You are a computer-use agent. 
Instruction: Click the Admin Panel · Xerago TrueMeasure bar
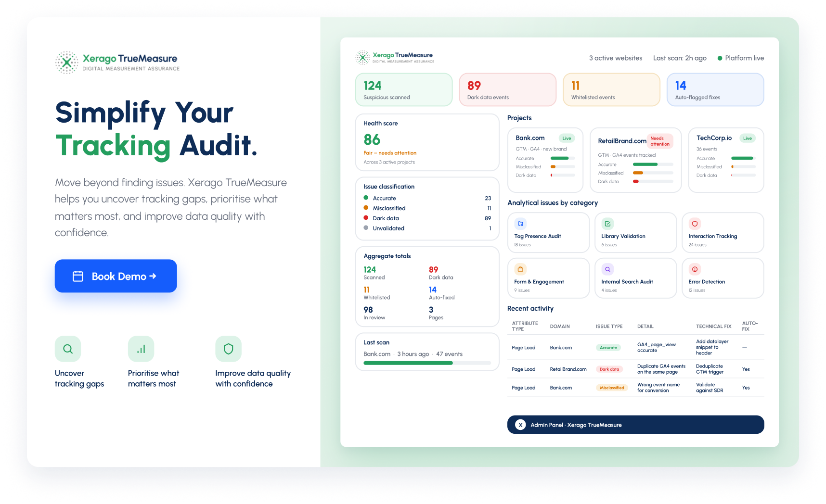click(635, 425)
